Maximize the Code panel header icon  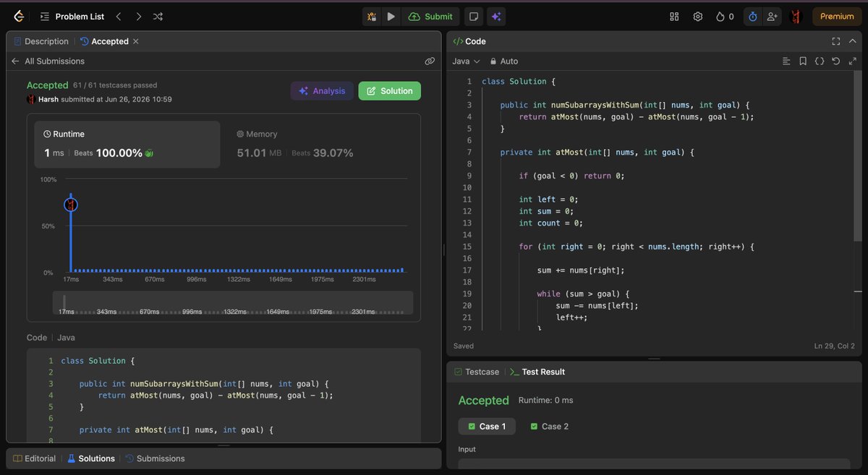pos(836,41)
